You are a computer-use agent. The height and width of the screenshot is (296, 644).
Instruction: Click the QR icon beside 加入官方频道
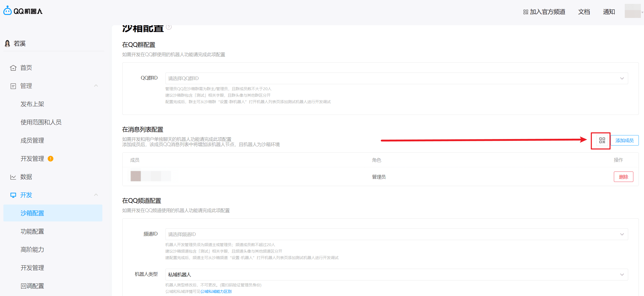[x=526, y=12]
